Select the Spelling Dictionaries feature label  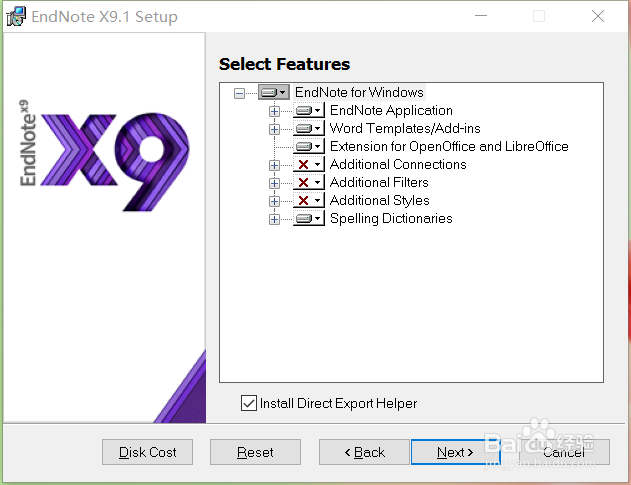pos(391,218)
